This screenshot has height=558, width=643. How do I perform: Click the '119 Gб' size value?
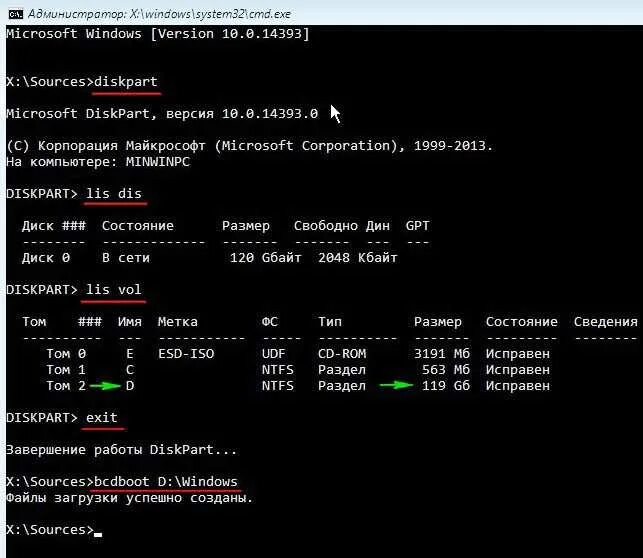coord(446,386)
